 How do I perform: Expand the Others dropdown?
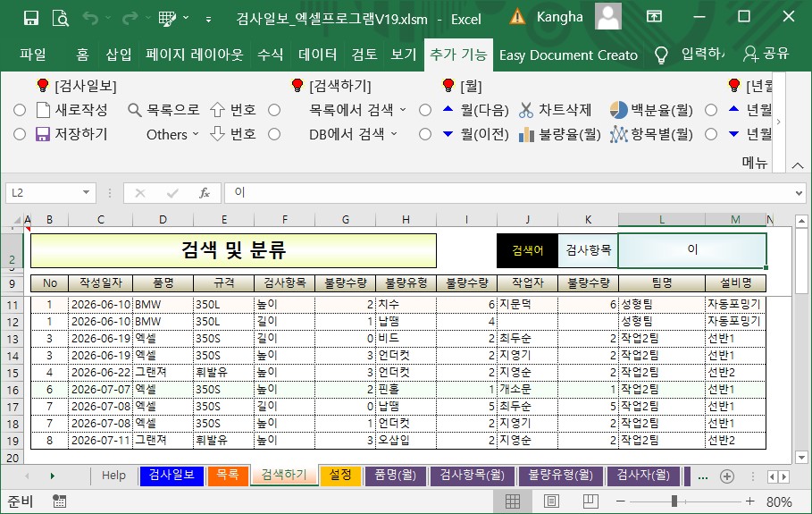tap(172, 135)
